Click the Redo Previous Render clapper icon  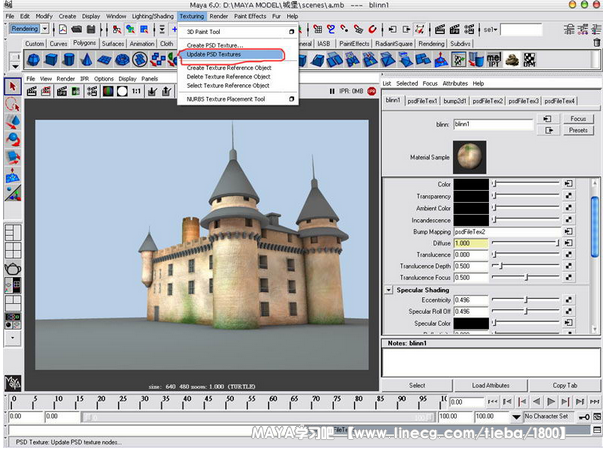(x=32, y=92)
